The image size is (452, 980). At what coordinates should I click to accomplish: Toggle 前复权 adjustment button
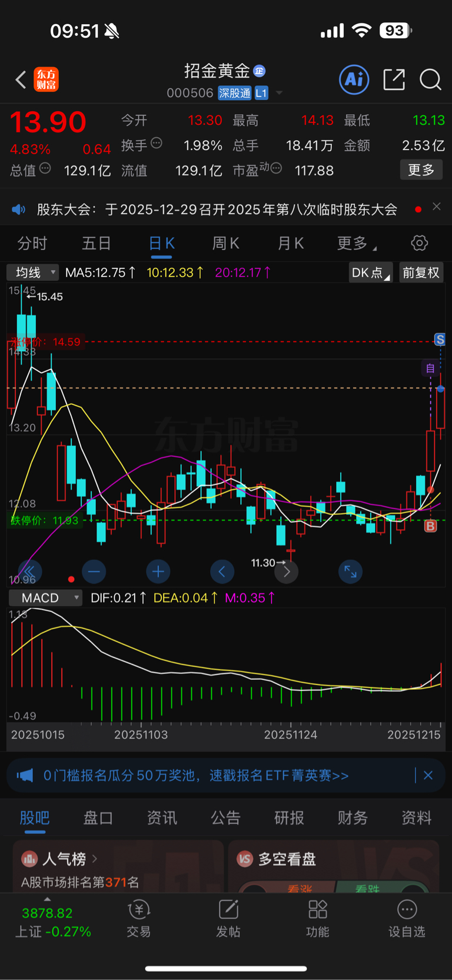pyautogui.click(x=421, y=273)
